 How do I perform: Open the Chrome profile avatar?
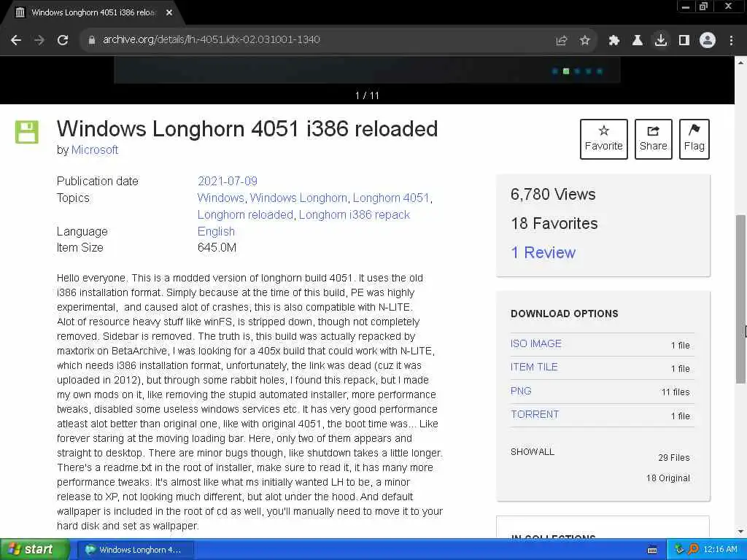pos(708,40)
